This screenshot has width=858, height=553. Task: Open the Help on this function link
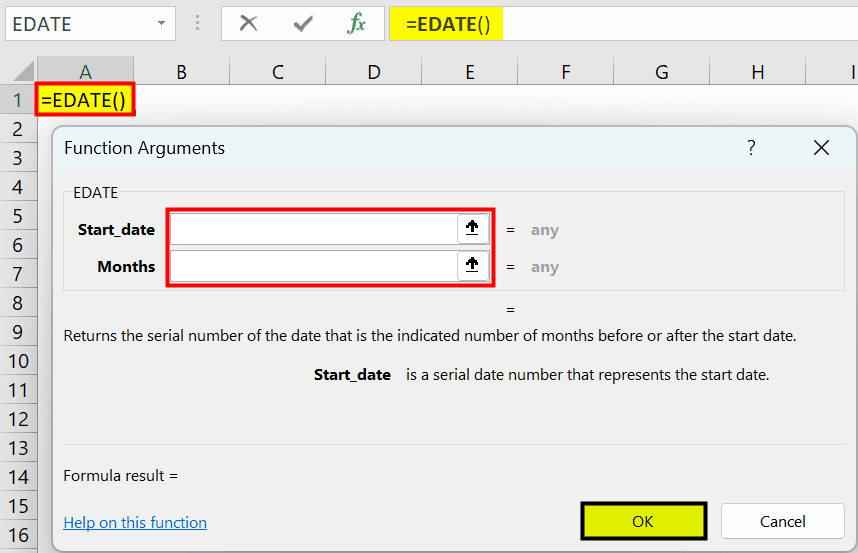pos(135,522)
